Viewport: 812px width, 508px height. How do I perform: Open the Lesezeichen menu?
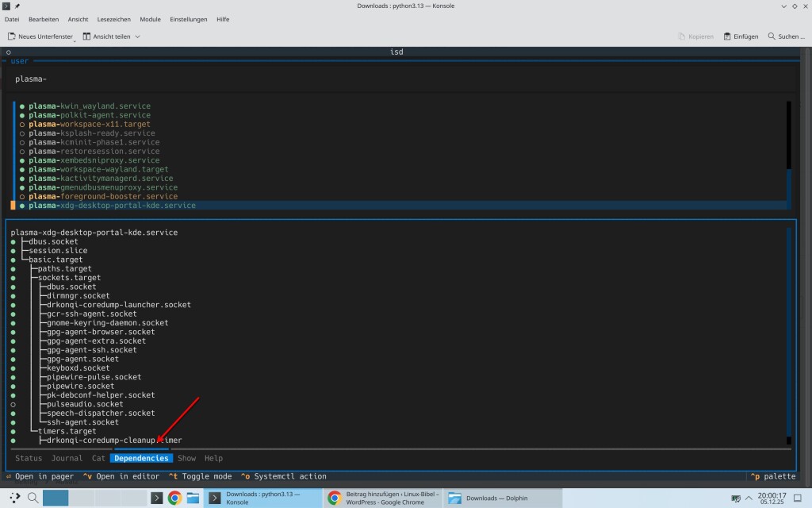tap(114, 19)
